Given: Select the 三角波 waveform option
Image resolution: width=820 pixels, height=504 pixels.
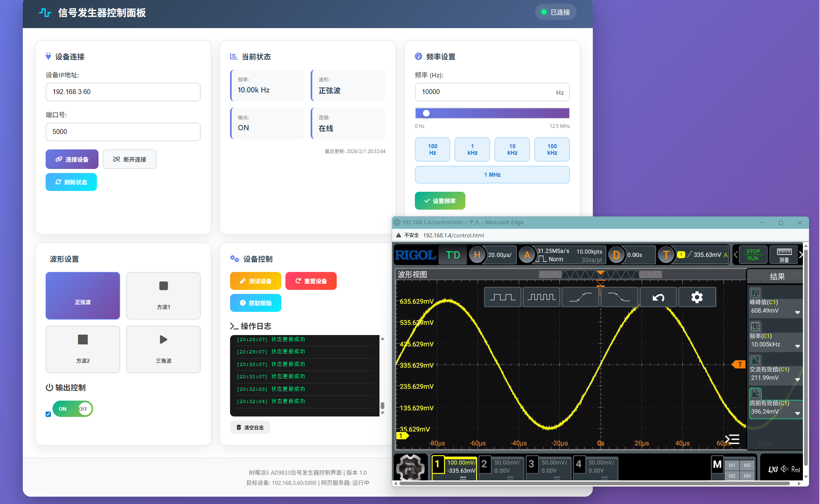Looking at the screenshot, I should [x=163, y=349].
